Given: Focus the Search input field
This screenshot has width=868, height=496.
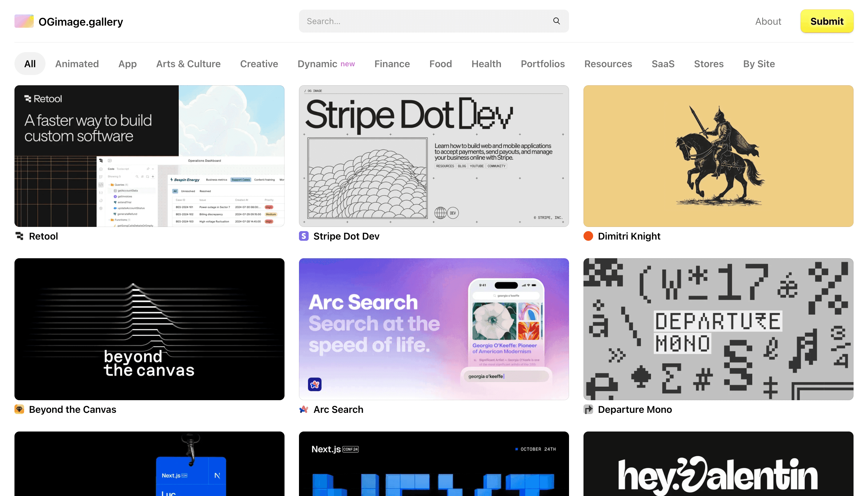Looking at the screenshot, I should point(434,21).
